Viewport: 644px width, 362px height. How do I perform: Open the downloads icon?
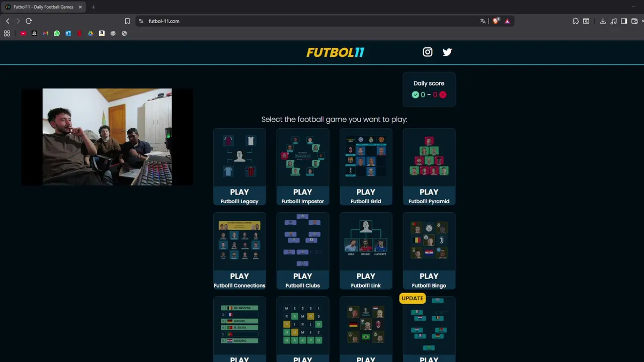pyautogui.click(x=603, y=21)
